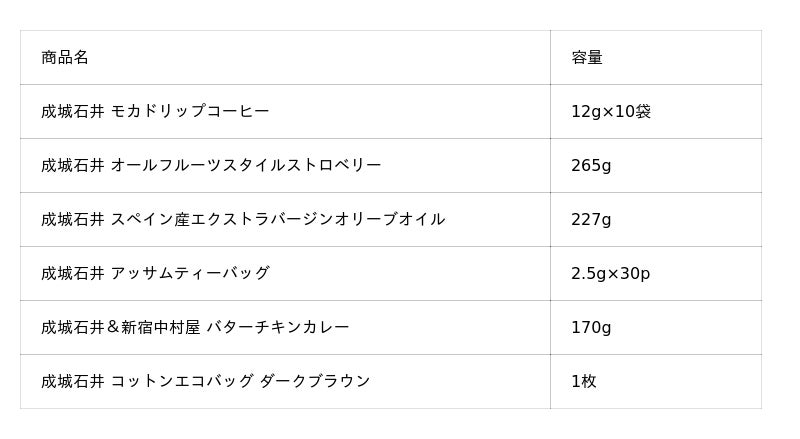Click the 成城石井 text in the olive oil row
This screenshot has width=800, height=439.
[x=72, y=220]
